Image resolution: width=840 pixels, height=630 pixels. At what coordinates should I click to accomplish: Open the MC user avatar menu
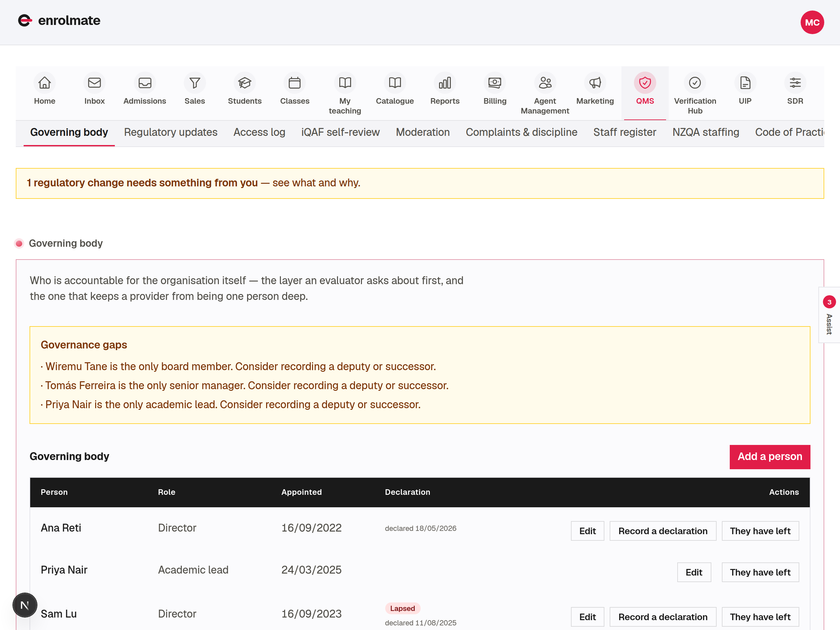pos(812,22)
